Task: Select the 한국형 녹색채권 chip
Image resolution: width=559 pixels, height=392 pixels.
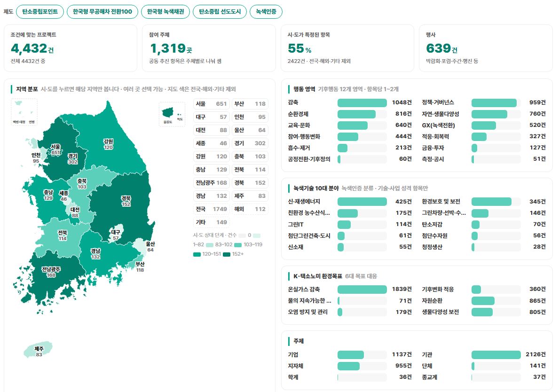Action: point(165,11)
